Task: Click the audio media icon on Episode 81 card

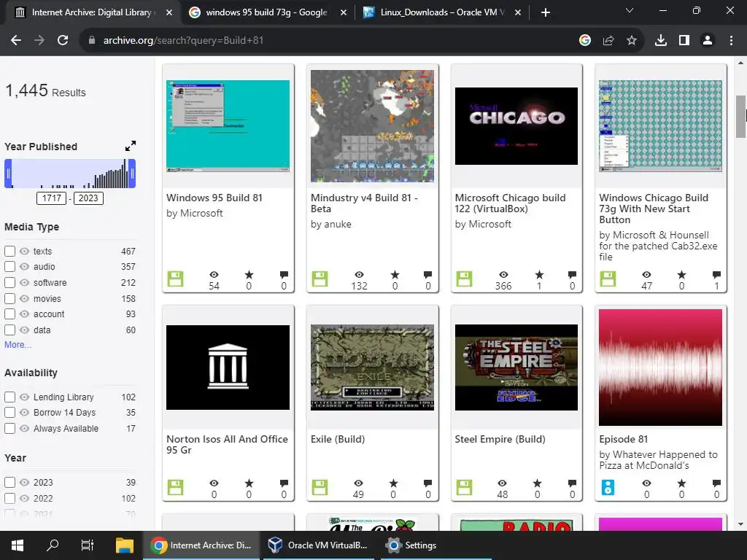Action: (x=608, y=488)
